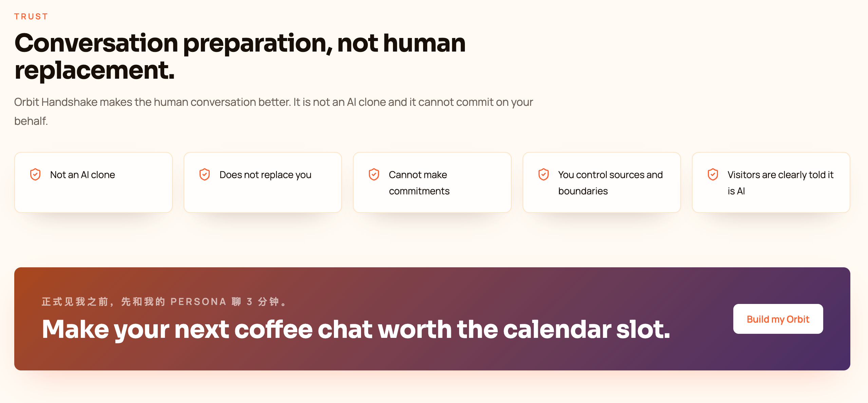Viewport: 868px width, 403px height.
Task: Click the TRUST section label
Action: (31, 16)
